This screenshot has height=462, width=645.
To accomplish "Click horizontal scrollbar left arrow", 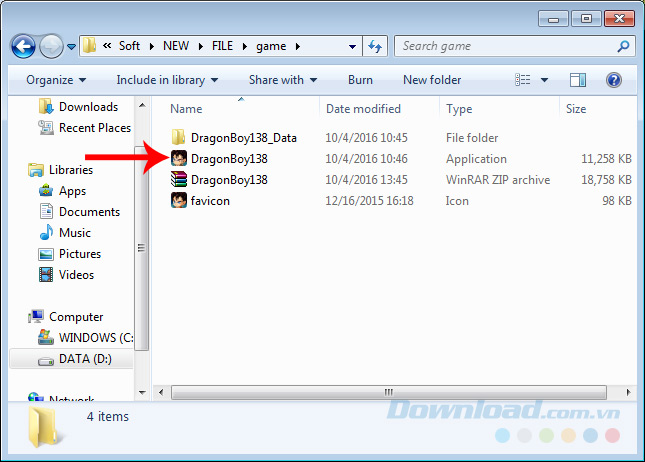I will point(161,392).
